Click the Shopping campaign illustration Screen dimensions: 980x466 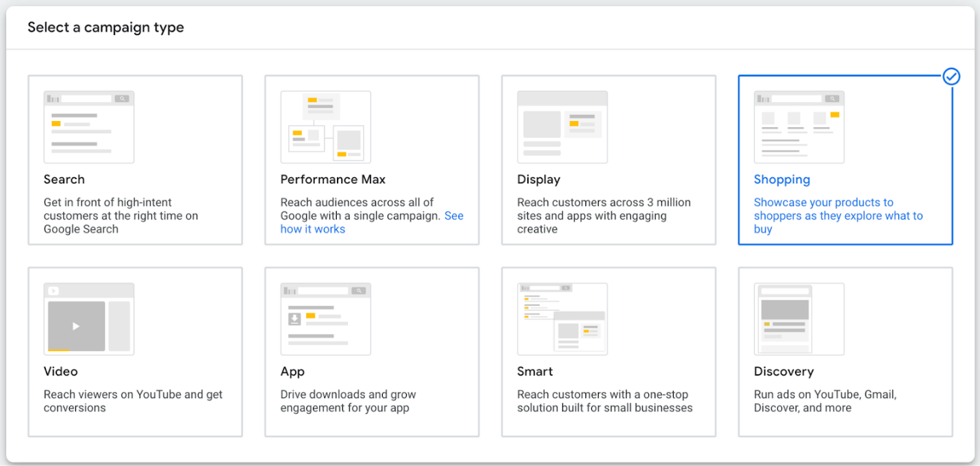(799, 126)
